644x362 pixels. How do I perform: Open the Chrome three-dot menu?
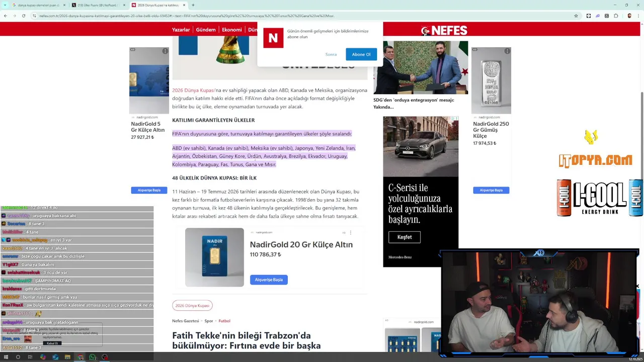pos(638,16)
